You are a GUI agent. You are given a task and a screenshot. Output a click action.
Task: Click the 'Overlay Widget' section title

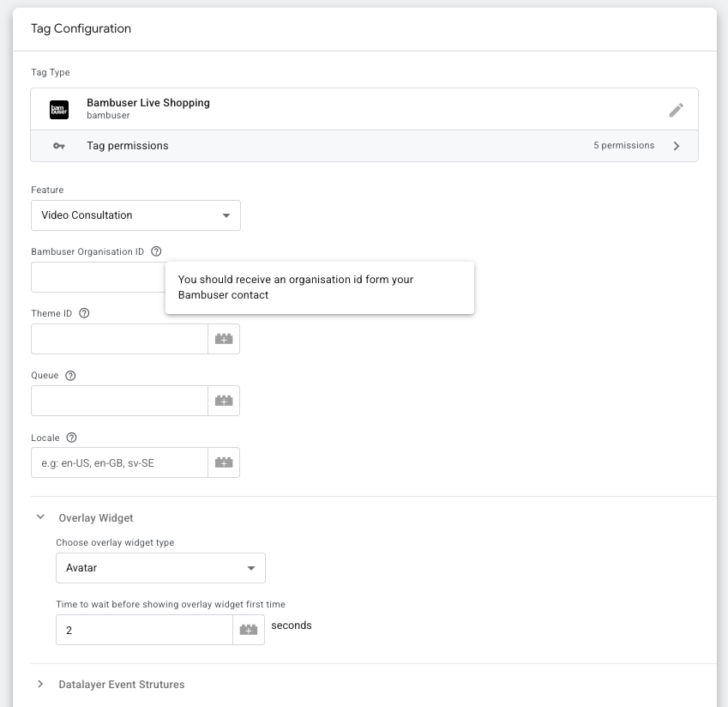pos(96,518)
